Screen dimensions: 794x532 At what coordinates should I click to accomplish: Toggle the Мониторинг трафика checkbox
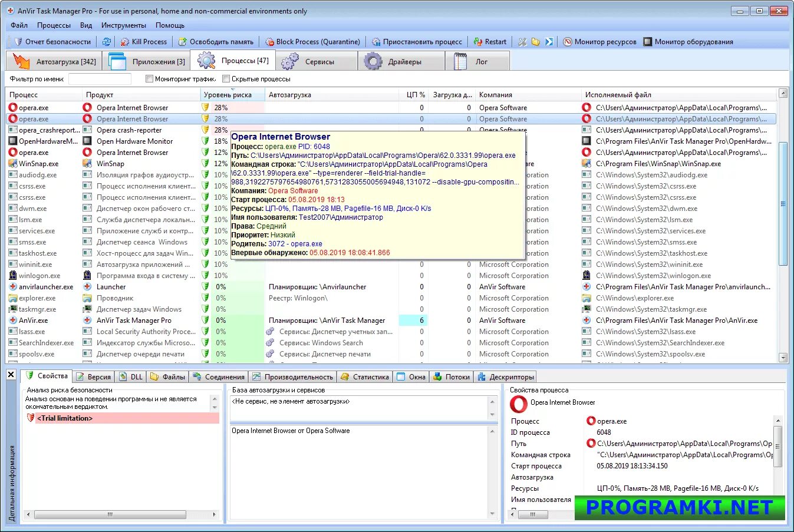[149, 79]
